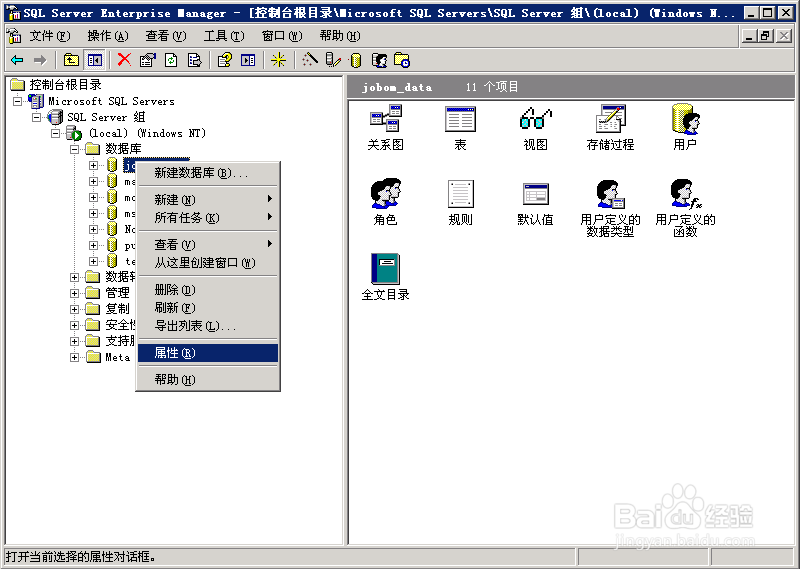This screenshot has width=800, height=569.
Task: Open the 全文目录 full-text catalog icon
Action: point(386,277)
